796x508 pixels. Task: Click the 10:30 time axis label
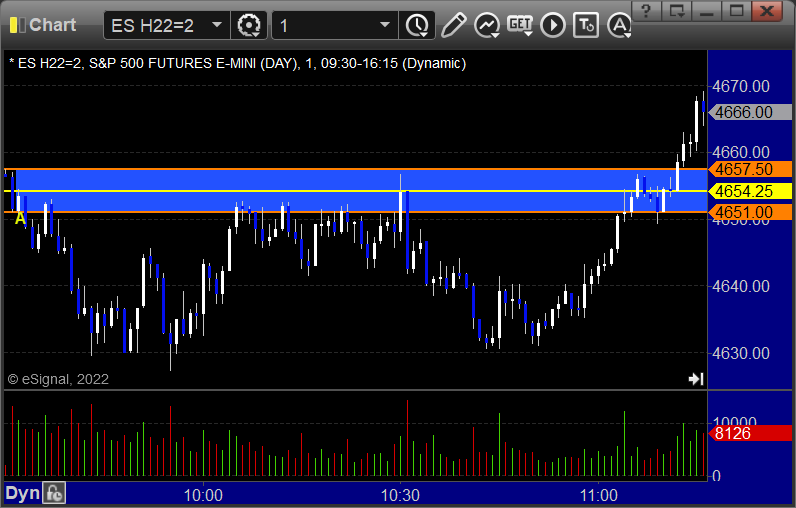pyautogui.click(x=400, y=495)
